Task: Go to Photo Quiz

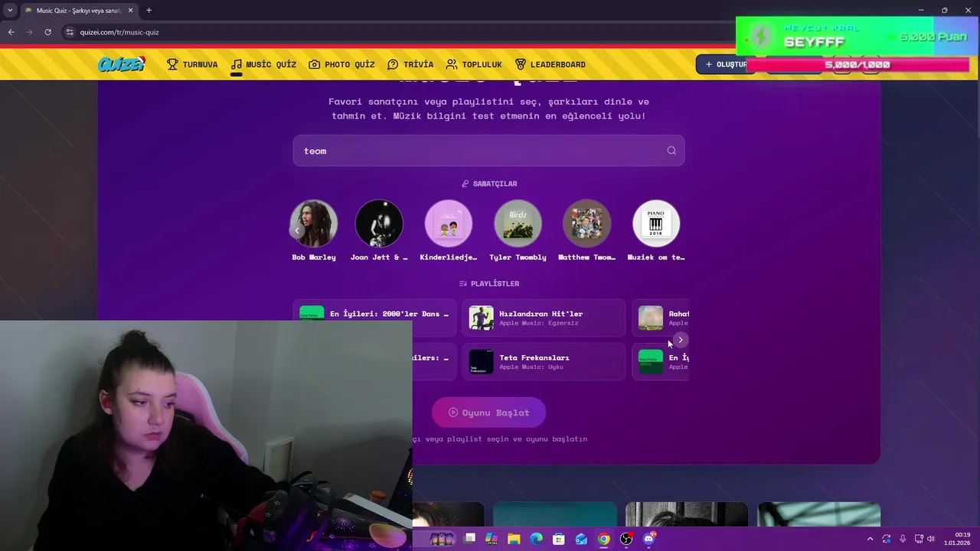Action: (341, 64)
